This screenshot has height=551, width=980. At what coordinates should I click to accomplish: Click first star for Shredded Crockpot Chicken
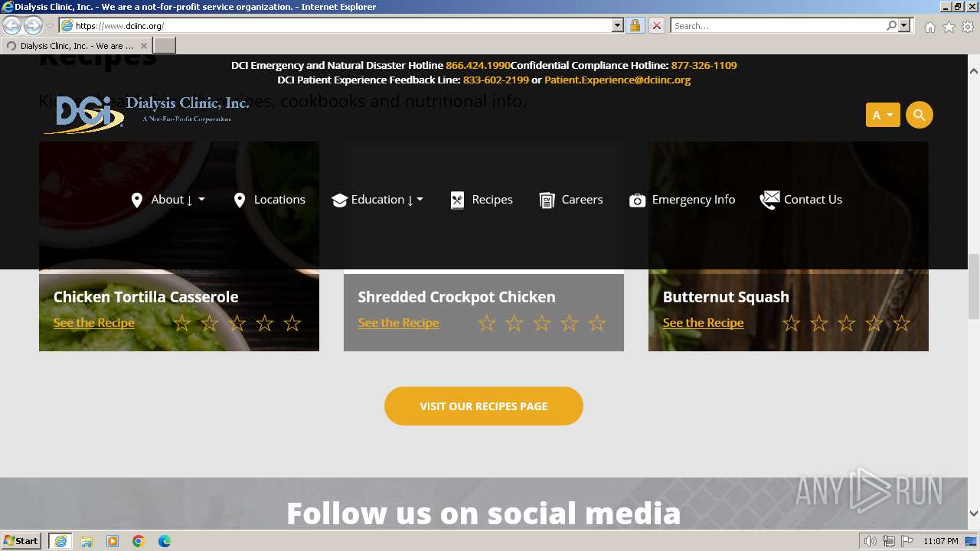point(486,323)
